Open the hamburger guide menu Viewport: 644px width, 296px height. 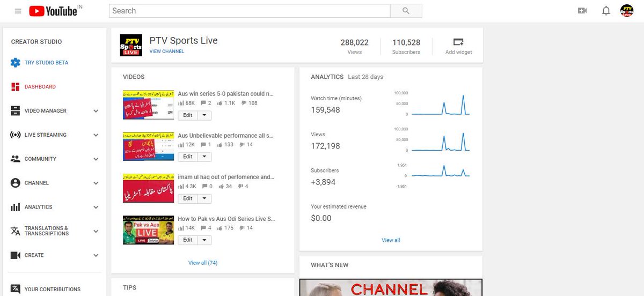[x=18, y=11]
